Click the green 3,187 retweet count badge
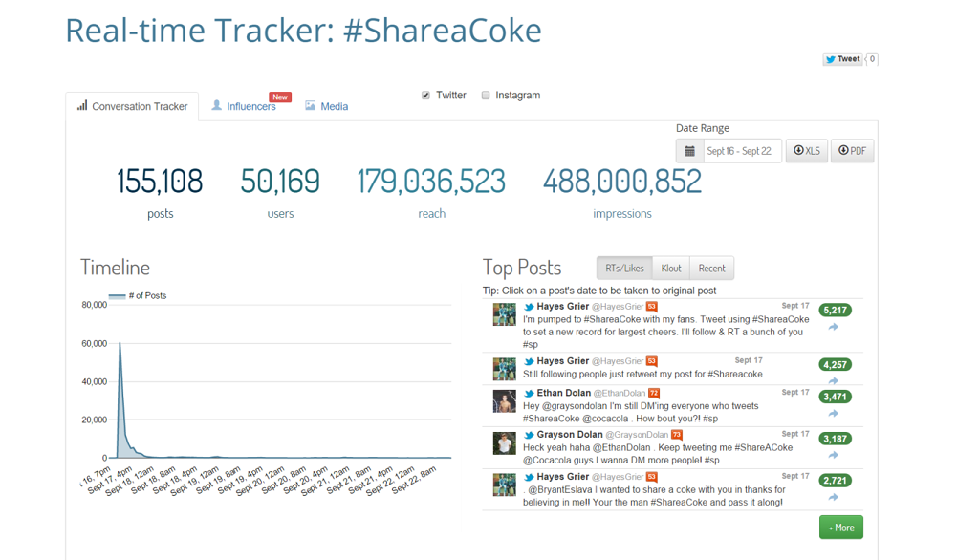Screen dimensions: 979x560 835,439
